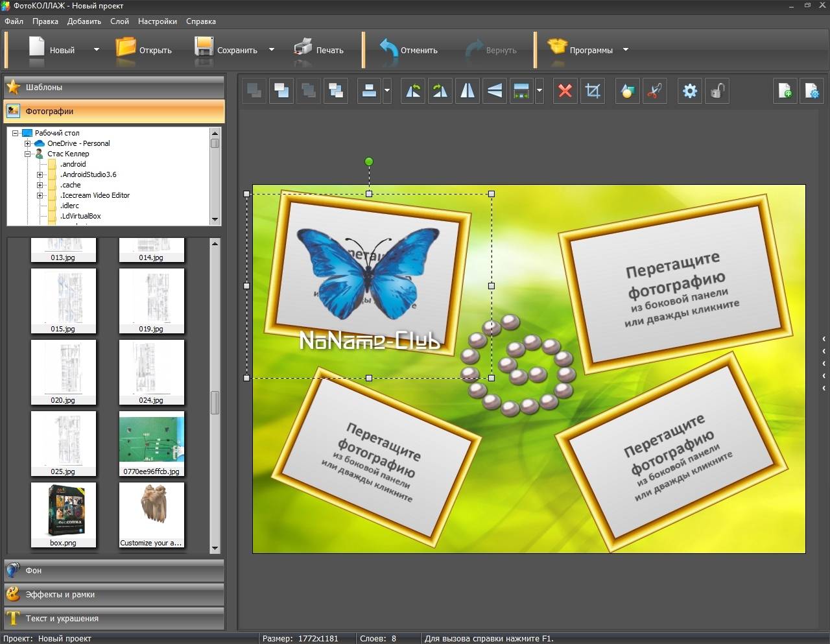
Task: Flip layer horizontally with the mirror icon
Action: coord(468,91)
